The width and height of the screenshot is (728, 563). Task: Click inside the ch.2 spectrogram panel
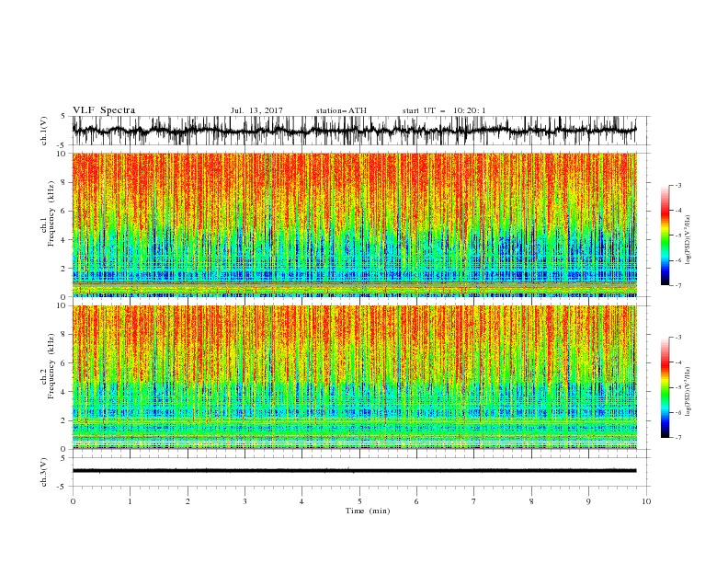click(x=354, y=377)
